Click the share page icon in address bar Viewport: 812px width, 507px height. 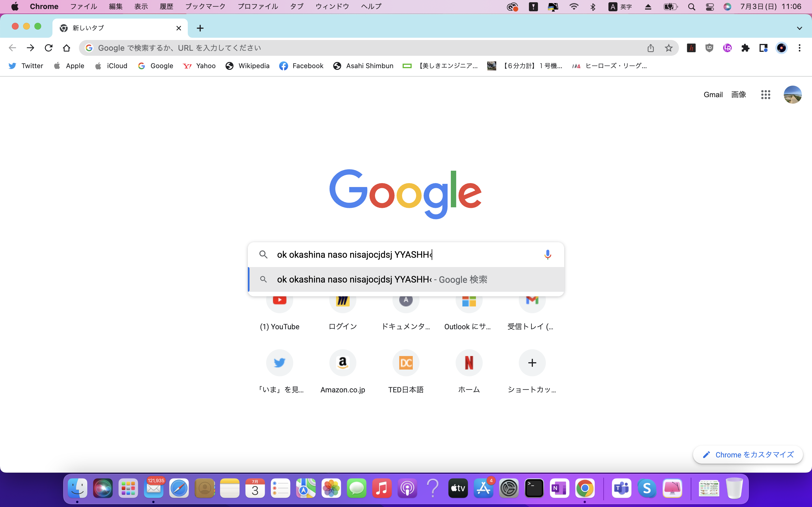(650, 48)
